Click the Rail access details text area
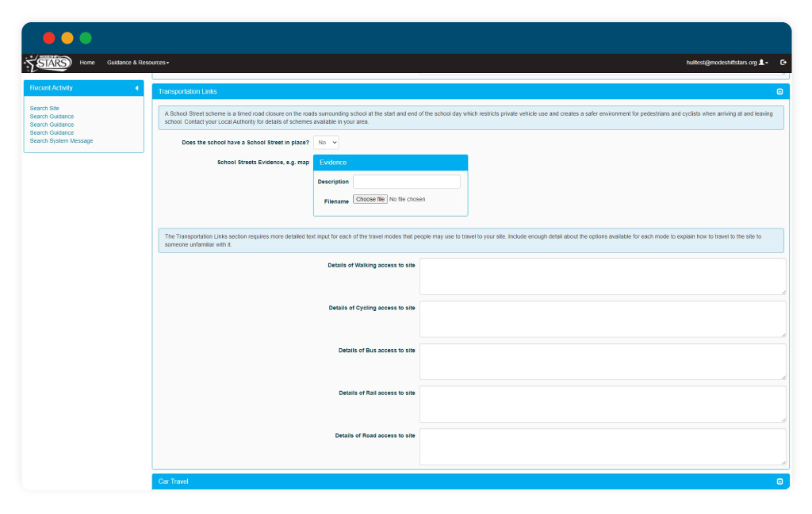 pos(603,405)
